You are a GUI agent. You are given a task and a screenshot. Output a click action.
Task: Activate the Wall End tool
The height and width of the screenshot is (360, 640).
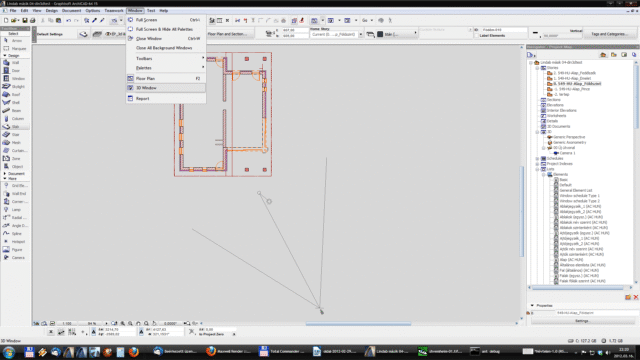click(x=16, y=194)
